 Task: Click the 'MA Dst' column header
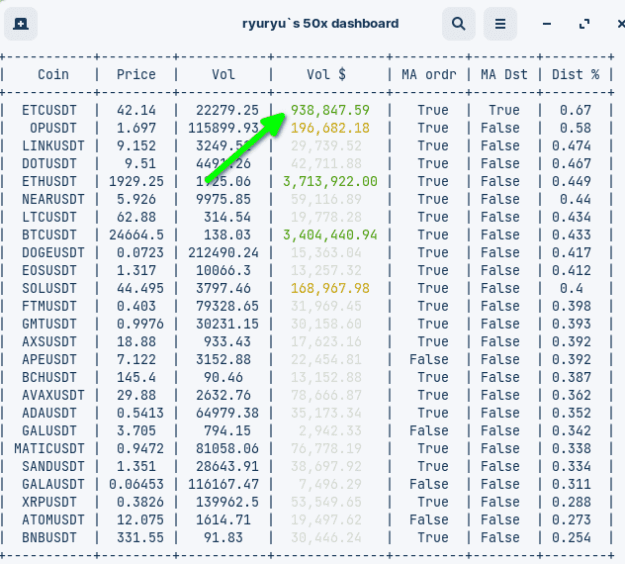coord(504,75)
